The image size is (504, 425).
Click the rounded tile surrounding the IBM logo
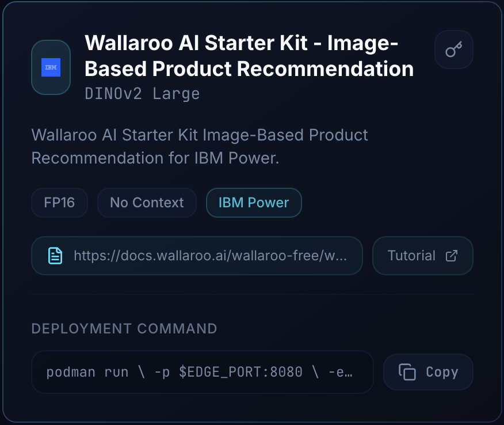click(x=37, y=86)
